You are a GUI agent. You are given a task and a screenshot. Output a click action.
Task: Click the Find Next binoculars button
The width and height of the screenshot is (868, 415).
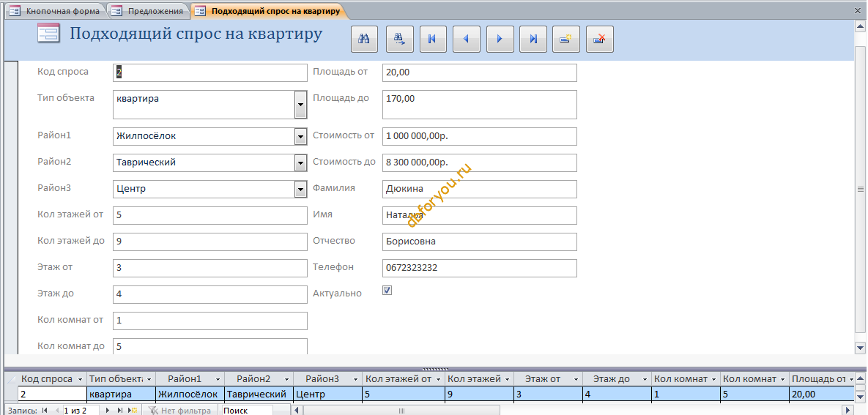(x=400, y=39)
